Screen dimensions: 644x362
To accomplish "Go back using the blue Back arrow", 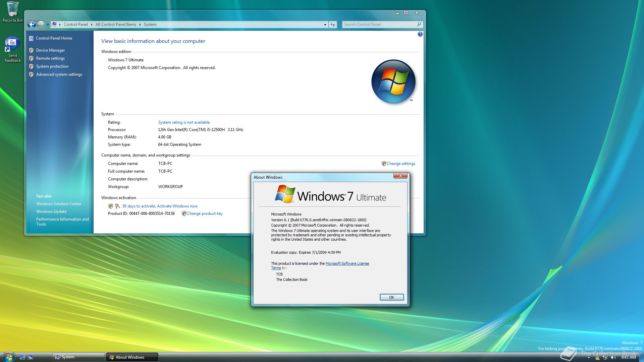I will [32, 24].
